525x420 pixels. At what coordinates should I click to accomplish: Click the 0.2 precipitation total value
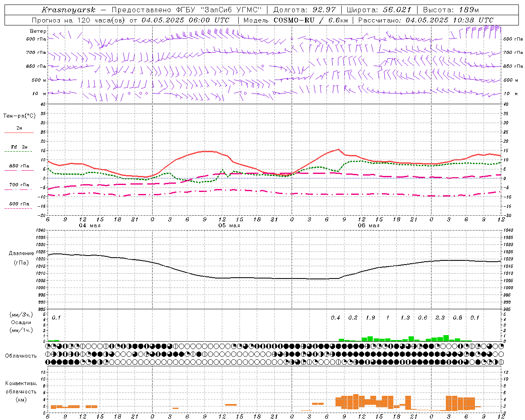353,318
